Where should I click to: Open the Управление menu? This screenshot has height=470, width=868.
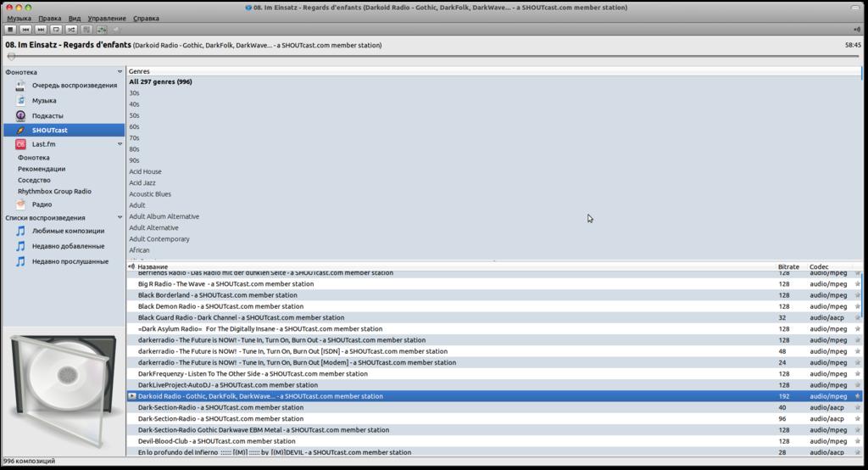[107, 19]
